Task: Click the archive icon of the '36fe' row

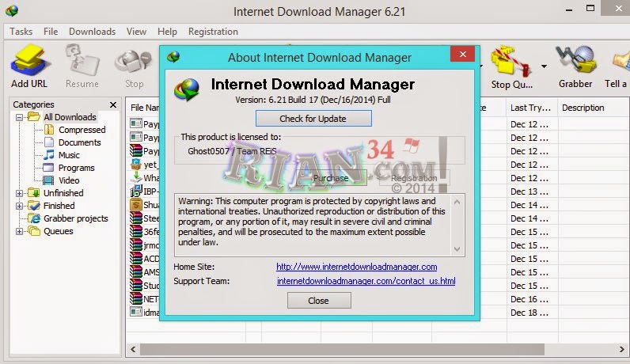Action: point(136,231)
